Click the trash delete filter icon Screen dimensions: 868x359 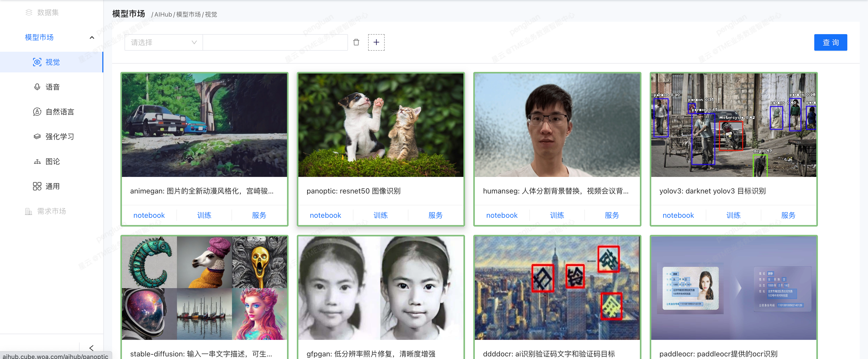[356, 42]
